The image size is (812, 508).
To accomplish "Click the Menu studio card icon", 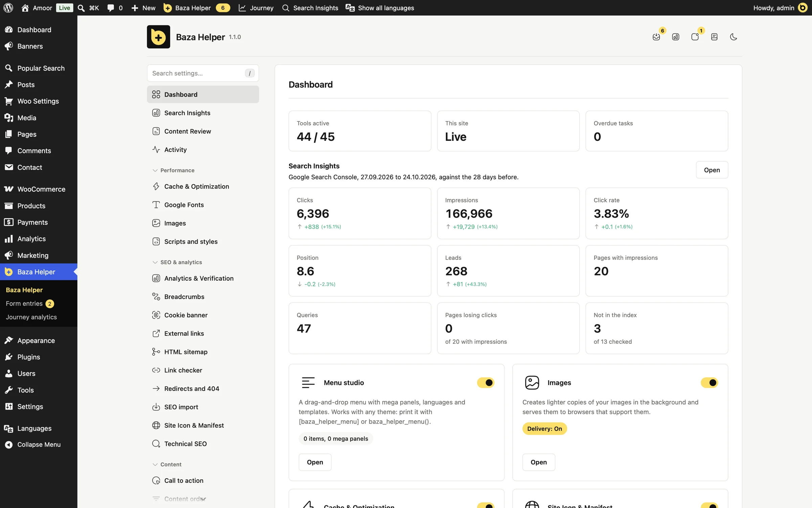I will [x=308, y=383].
